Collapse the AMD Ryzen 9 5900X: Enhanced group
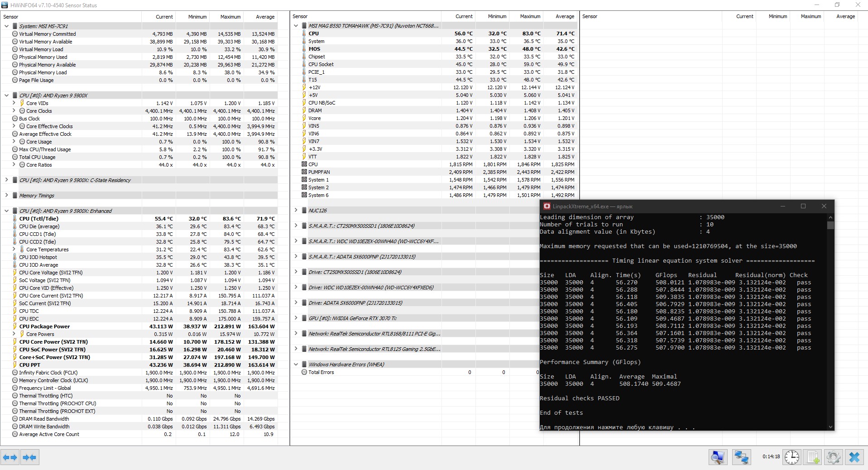This screenshot has width=868, height=470. (6, 211)
